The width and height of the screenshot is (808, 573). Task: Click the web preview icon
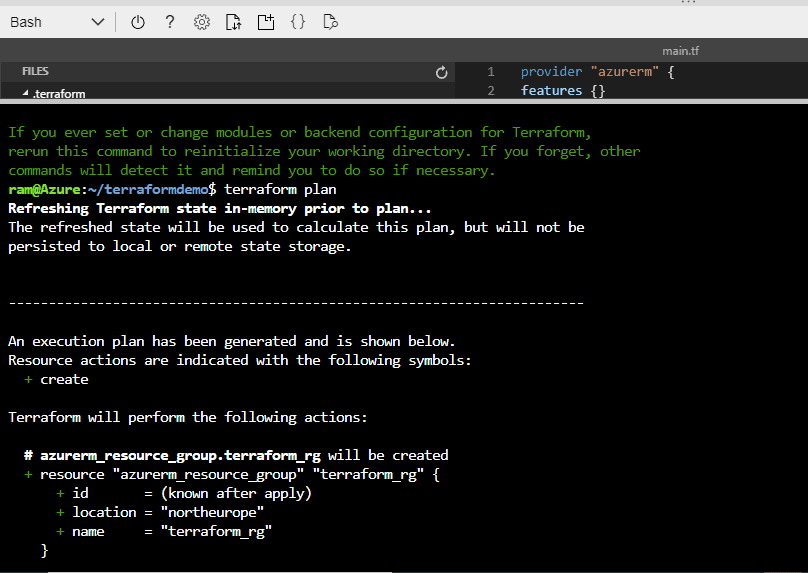pos(331,22)
